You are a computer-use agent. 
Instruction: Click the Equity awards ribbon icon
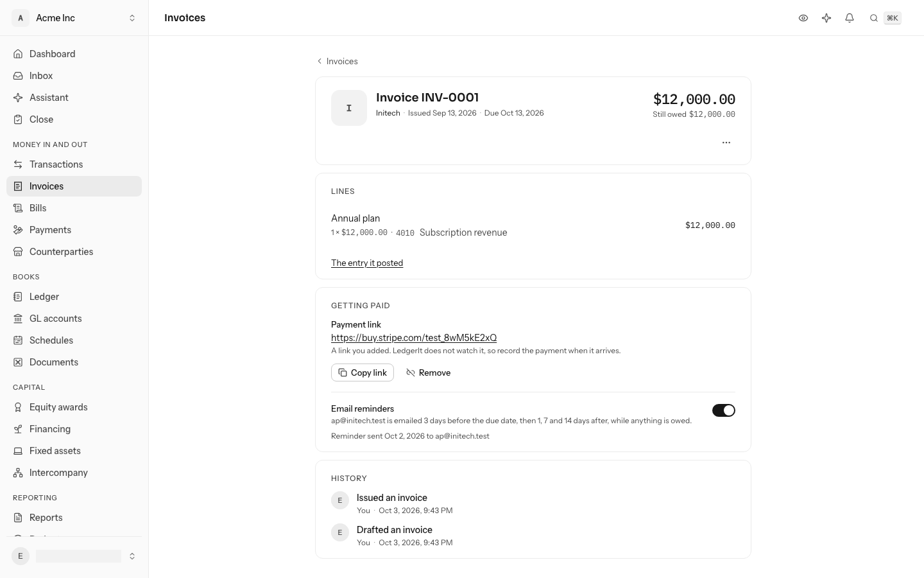point(18,407)
